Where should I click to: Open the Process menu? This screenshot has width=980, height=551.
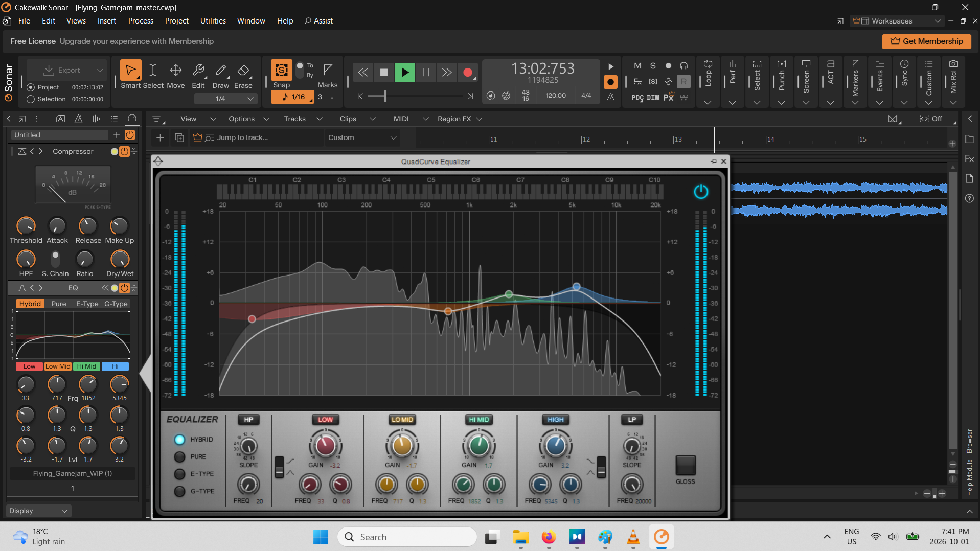pos(141,21)
